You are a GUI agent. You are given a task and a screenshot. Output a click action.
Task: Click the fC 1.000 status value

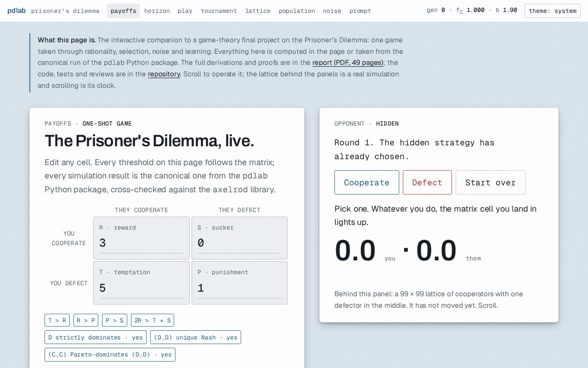coord(470,11)
